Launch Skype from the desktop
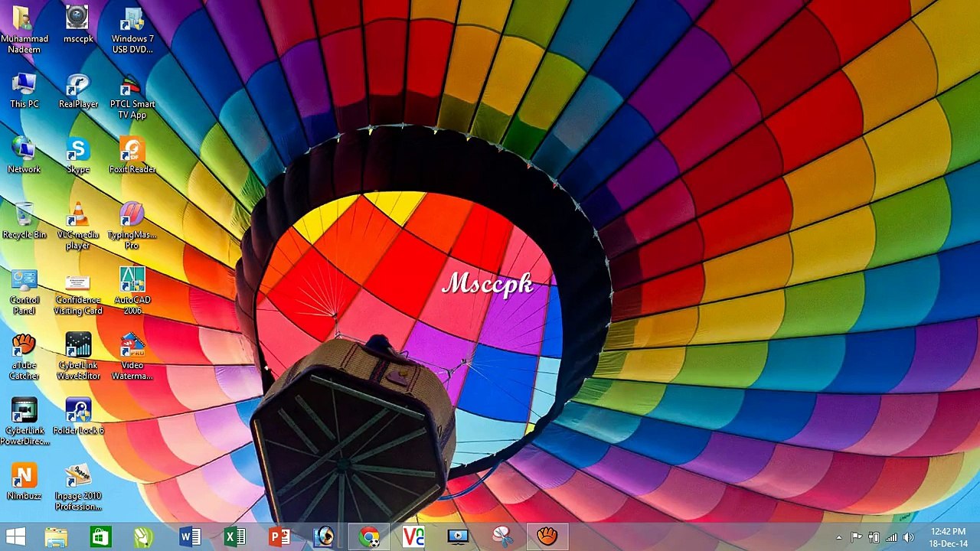 tap(78, 155)
